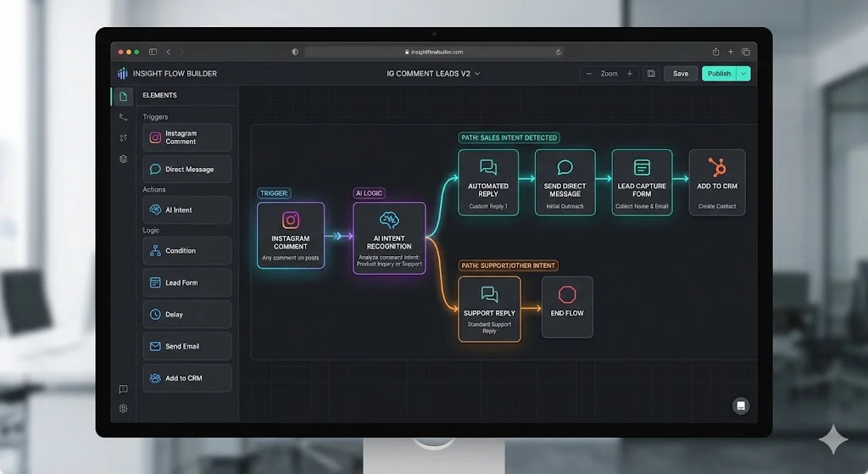Select the Send Direct Message node
Image resolution: width=868 pixels, height=474 pixels.
pyautogui.click(x=565, y=183)
